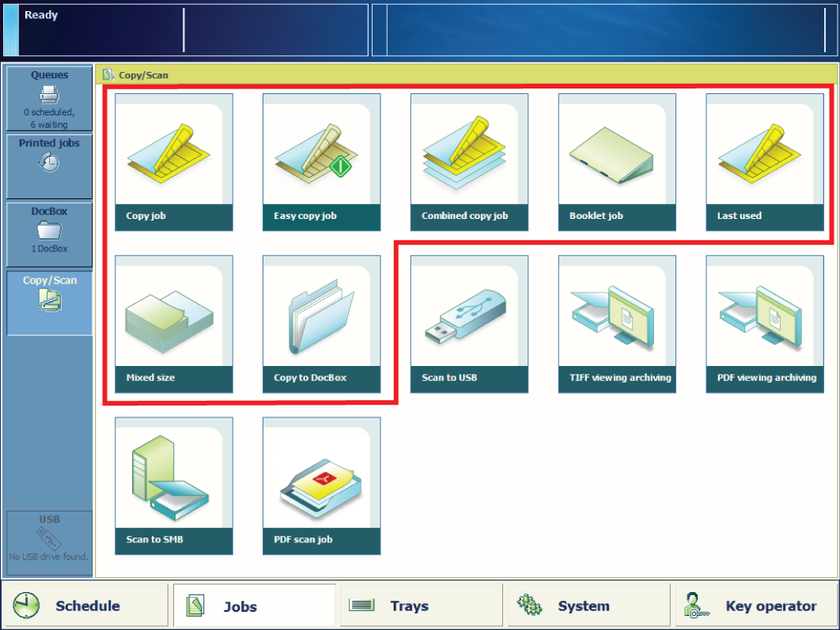Show the Printed jobs list

pos(49,167)
